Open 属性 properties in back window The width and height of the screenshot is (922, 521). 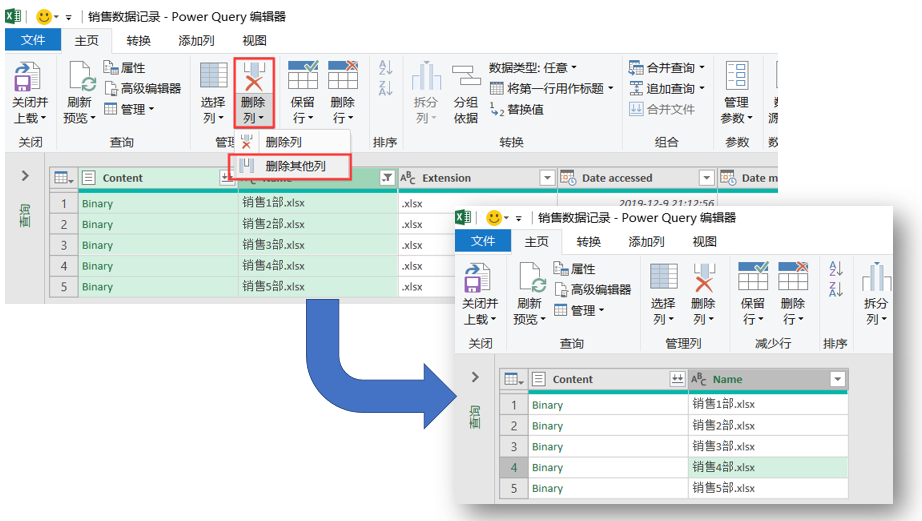pos(124,68)
